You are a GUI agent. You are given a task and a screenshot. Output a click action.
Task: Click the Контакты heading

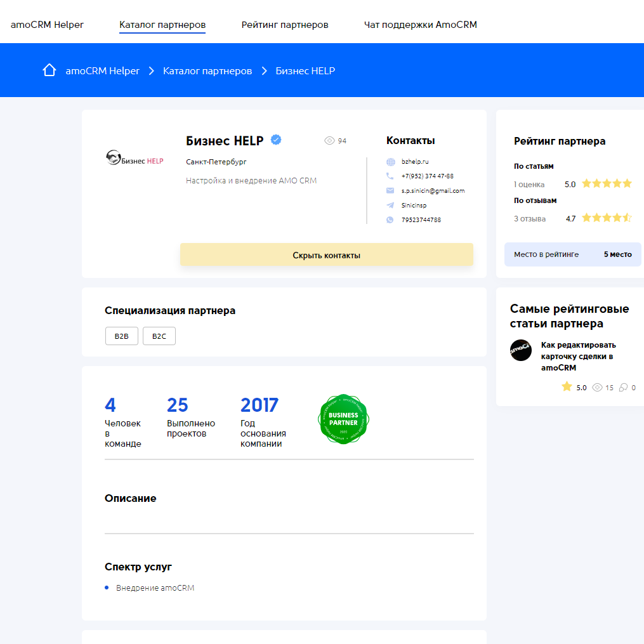tap(411, 140)
